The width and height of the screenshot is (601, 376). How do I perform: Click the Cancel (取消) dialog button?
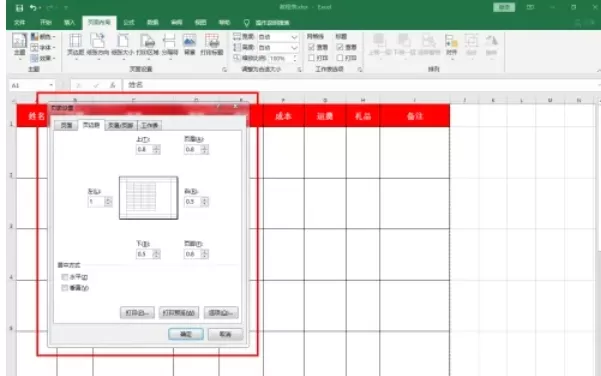[225, 334]
